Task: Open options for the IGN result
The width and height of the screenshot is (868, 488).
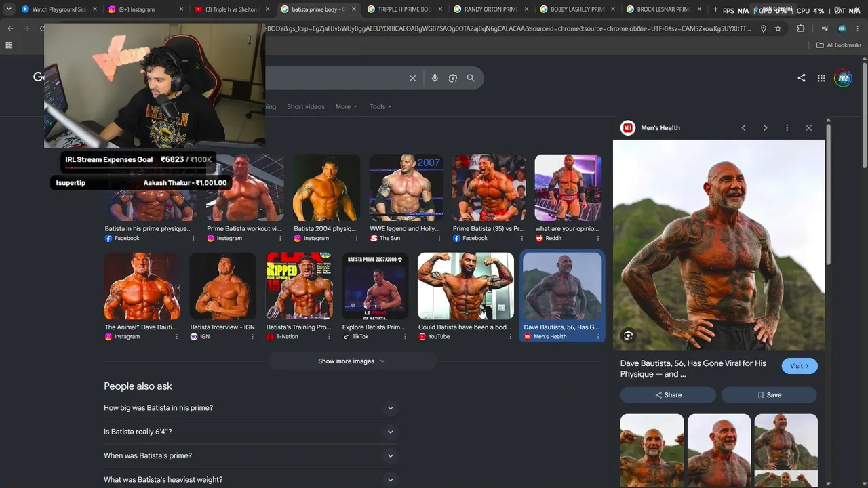Action: pos(252,337)
